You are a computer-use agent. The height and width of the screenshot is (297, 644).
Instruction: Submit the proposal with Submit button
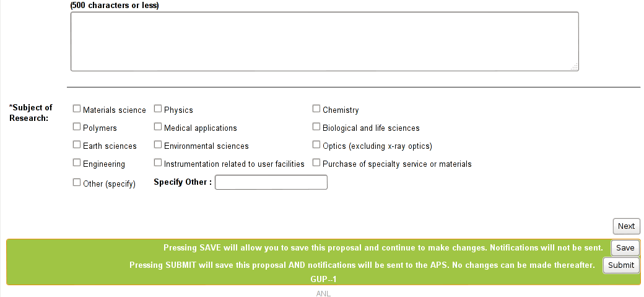click(621, 265)
